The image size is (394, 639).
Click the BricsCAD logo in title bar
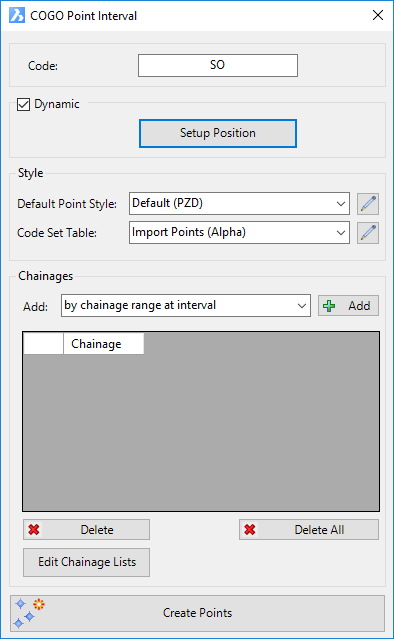[17, 15]
